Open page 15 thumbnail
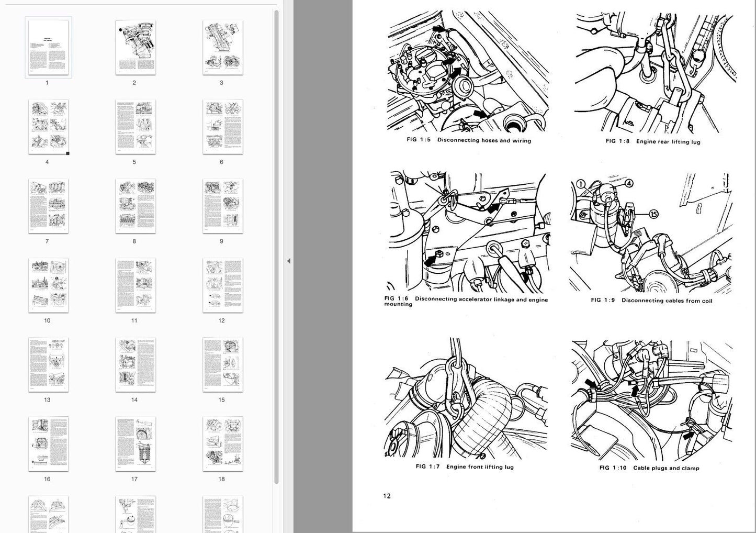756x533 pixels. coord(222,365)
